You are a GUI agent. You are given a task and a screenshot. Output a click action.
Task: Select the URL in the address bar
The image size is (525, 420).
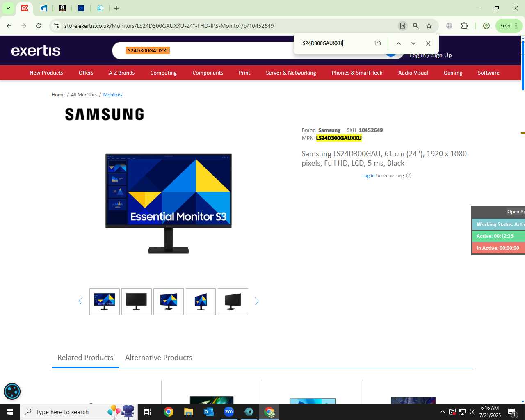tap(169, 26)
